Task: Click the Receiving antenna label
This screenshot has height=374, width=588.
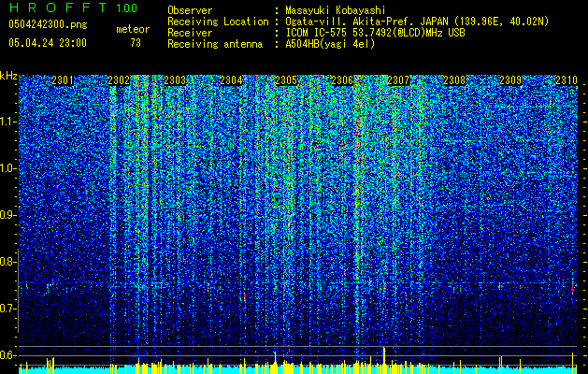Action: point(215,44)
